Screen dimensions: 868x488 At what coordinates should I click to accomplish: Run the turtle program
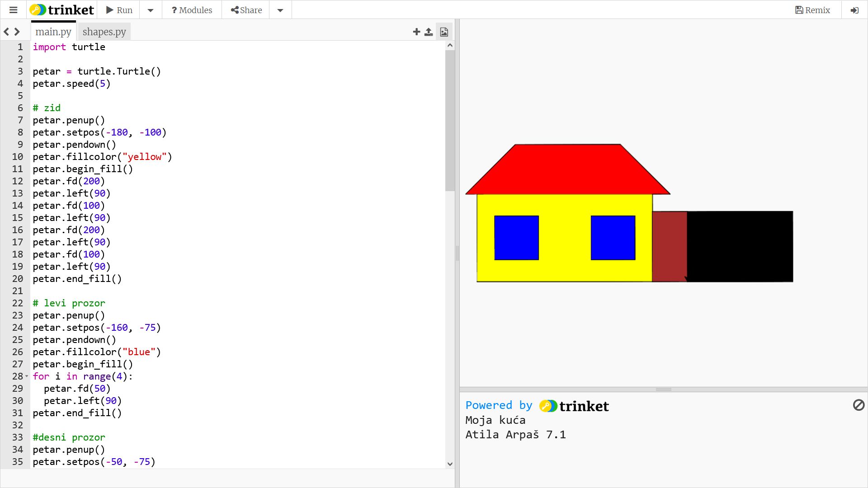point(119,10)
